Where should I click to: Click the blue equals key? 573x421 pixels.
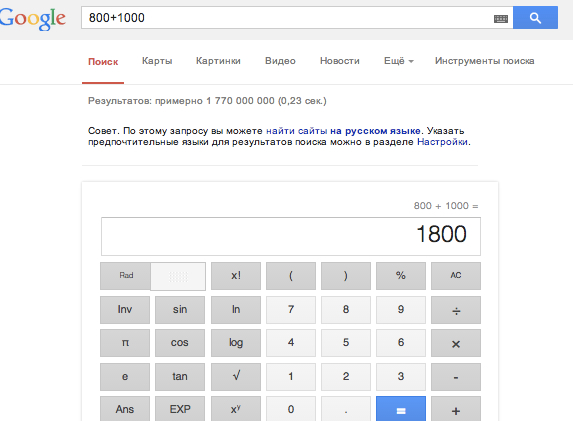click(401, 410)
